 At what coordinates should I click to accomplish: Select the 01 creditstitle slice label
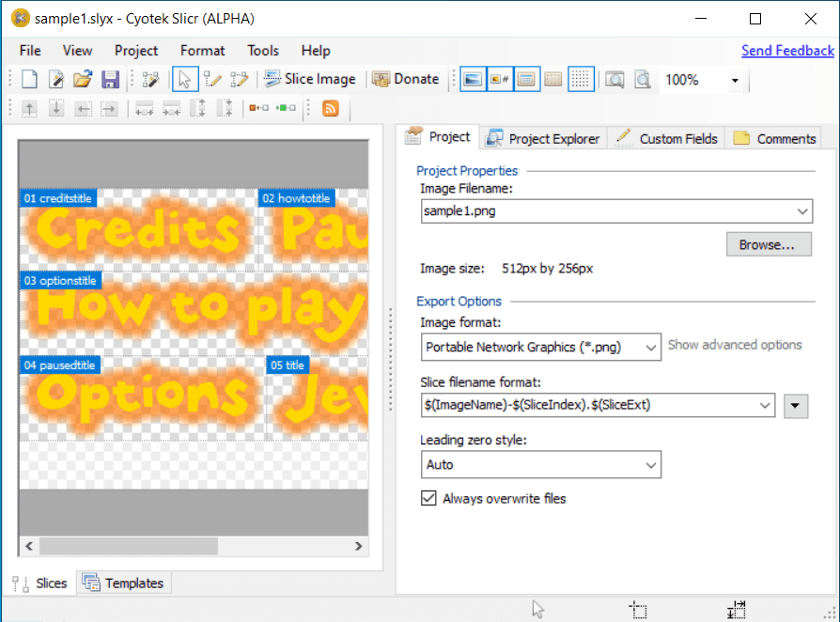[x=58, y=198]
